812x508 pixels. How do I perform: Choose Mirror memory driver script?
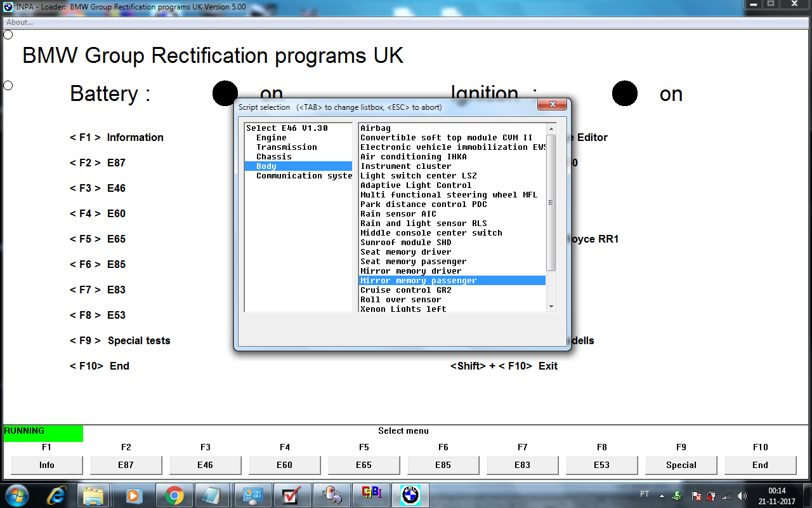pyautogui.click(x=452, y=271)
